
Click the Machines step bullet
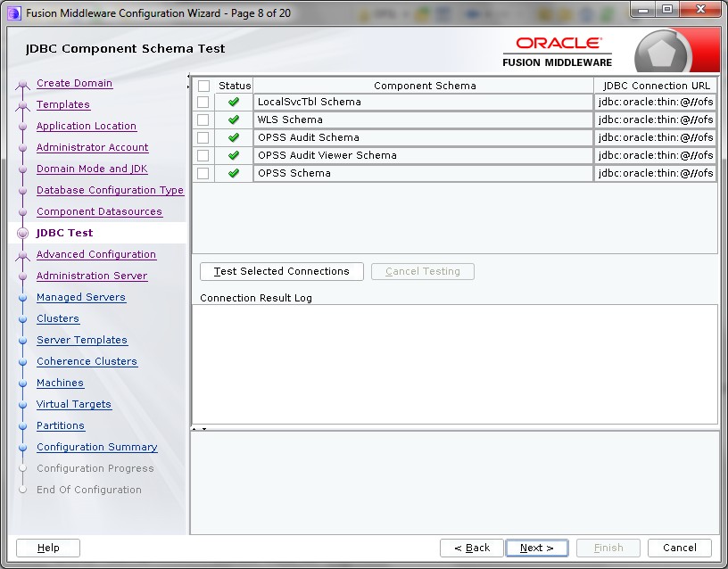(x=23, y=383)
